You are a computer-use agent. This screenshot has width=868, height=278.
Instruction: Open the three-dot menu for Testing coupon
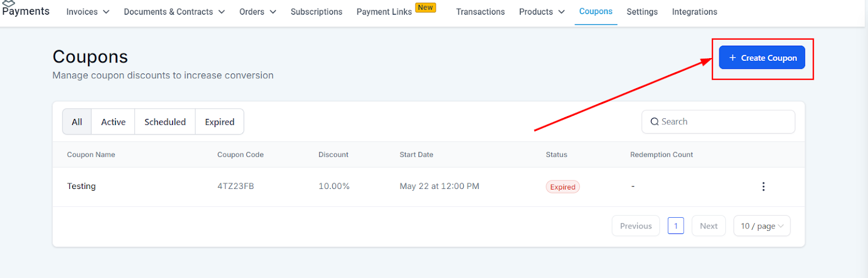(x=763, y=186)
